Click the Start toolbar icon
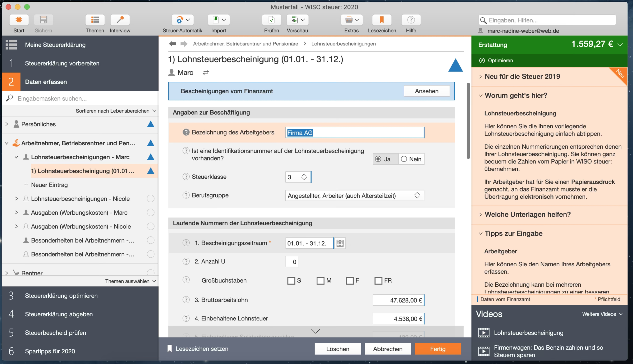The image size is (633, 364). click(x=19, y=20)
